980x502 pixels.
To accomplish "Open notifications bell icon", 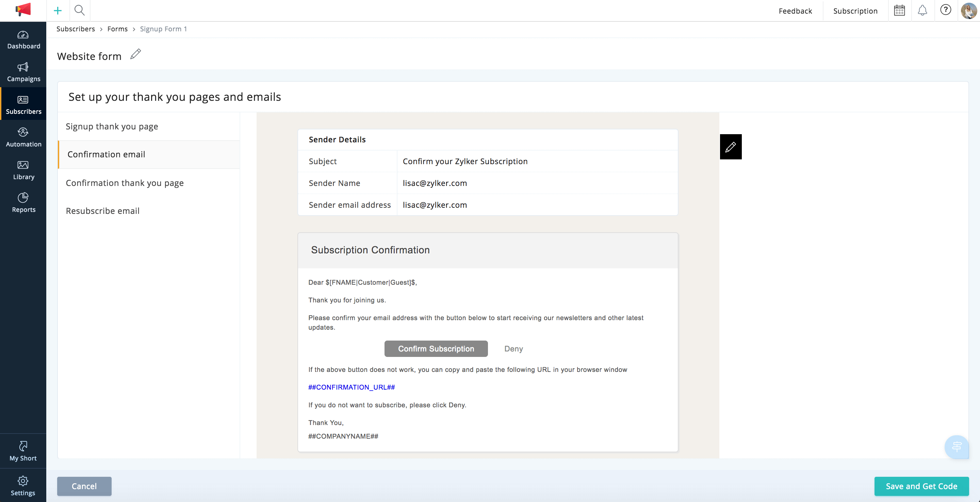I will pyautogui.click(x=922, y=10).
